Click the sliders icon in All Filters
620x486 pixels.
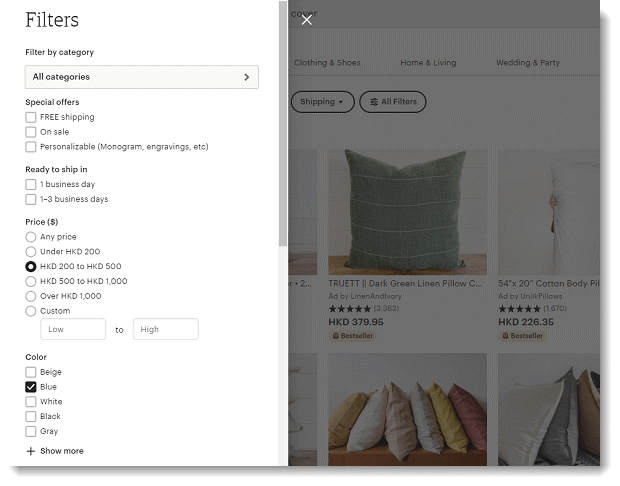374,102
